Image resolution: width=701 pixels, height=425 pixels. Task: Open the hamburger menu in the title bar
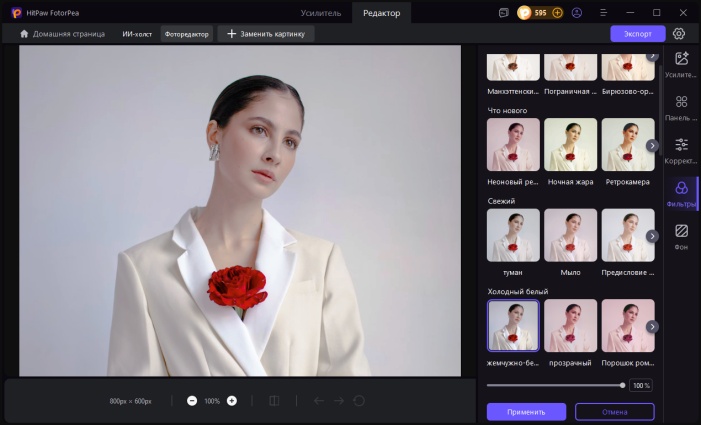pyautogui.click(x=603, y=13)
